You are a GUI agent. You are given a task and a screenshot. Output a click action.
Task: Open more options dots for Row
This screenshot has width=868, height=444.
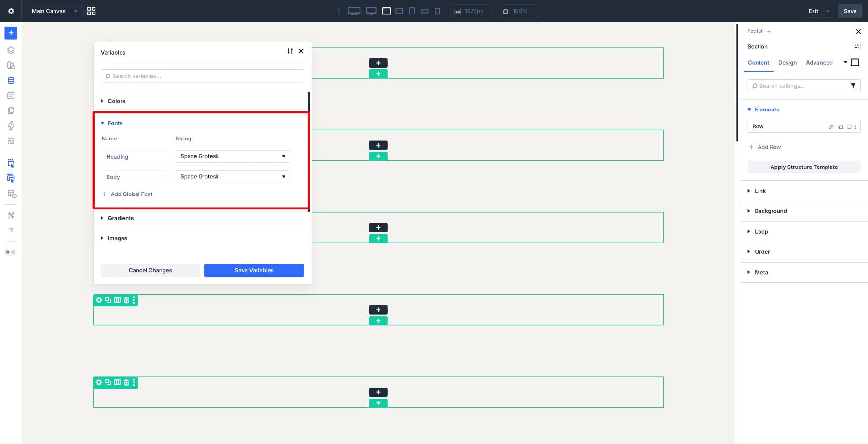click(856, 126)
